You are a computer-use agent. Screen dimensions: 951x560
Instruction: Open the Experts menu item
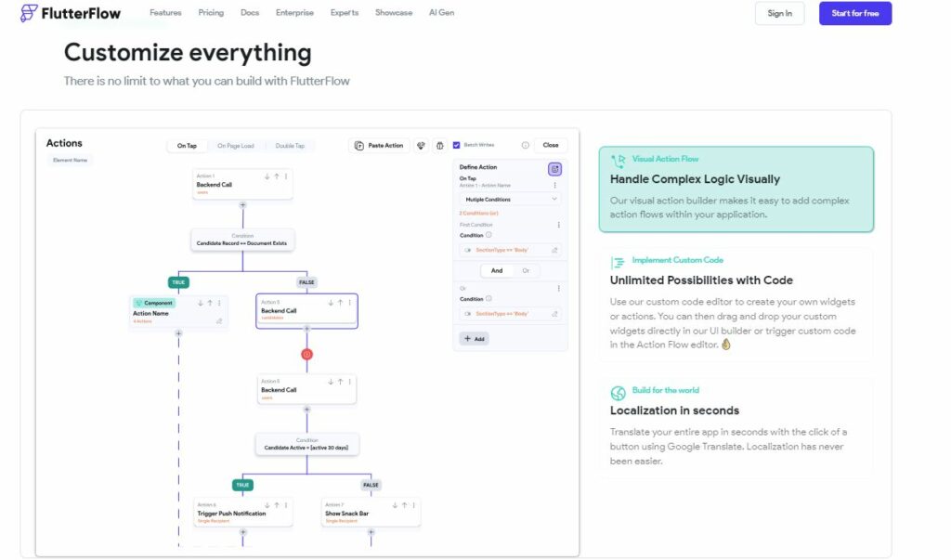click(345, 13)
